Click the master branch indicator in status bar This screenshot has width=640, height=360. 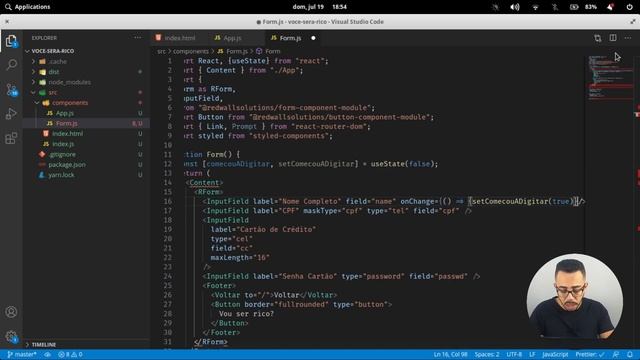[22, 354]
